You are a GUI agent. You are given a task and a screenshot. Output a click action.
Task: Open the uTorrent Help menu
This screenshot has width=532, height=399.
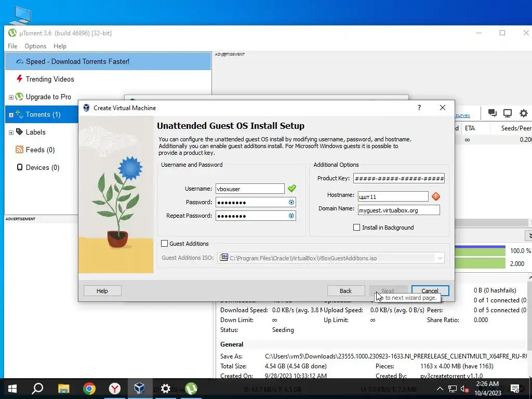(60, 46)
